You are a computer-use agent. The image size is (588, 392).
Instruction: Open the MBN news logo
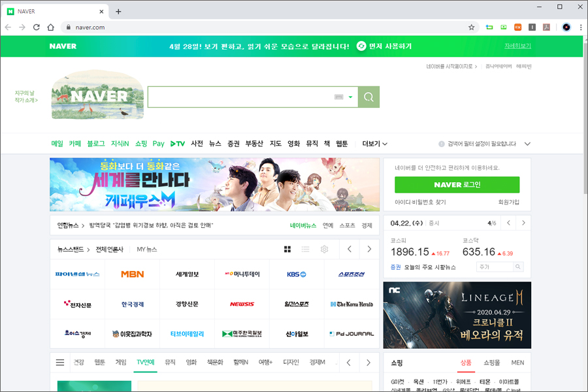click(133, 274)
